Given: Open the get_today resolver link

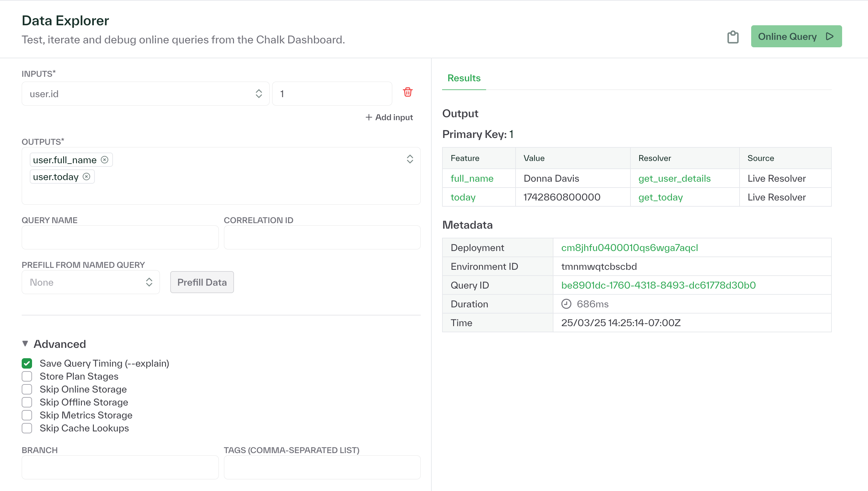Looking at the screenshot, I should (660, 197).
